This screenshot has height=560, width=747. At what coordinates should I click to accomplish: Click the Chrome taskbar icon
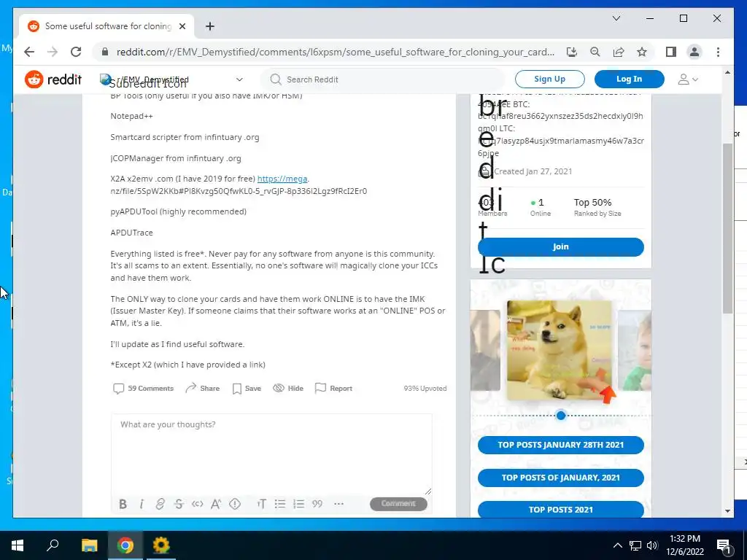tap(125, 545)
